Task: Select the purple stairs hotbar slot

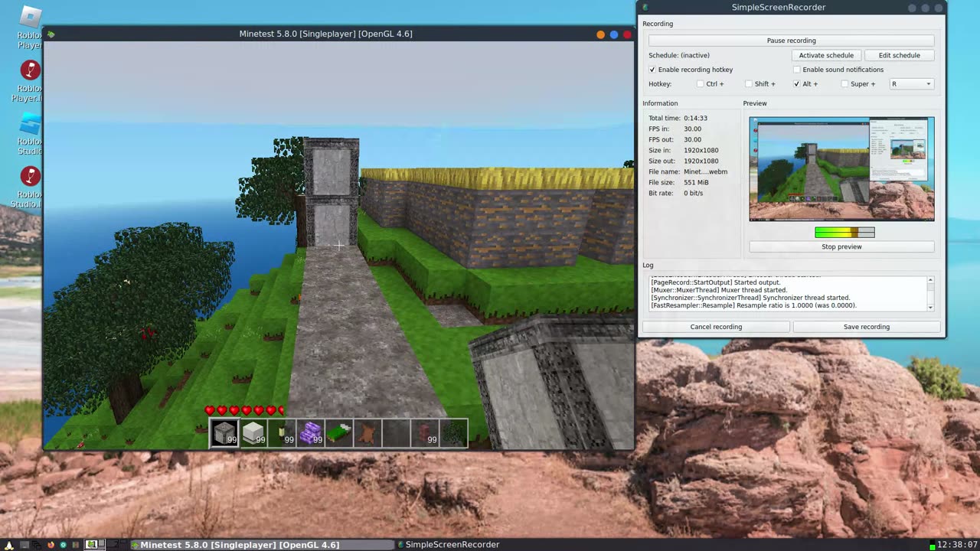Action: point(310,433)
